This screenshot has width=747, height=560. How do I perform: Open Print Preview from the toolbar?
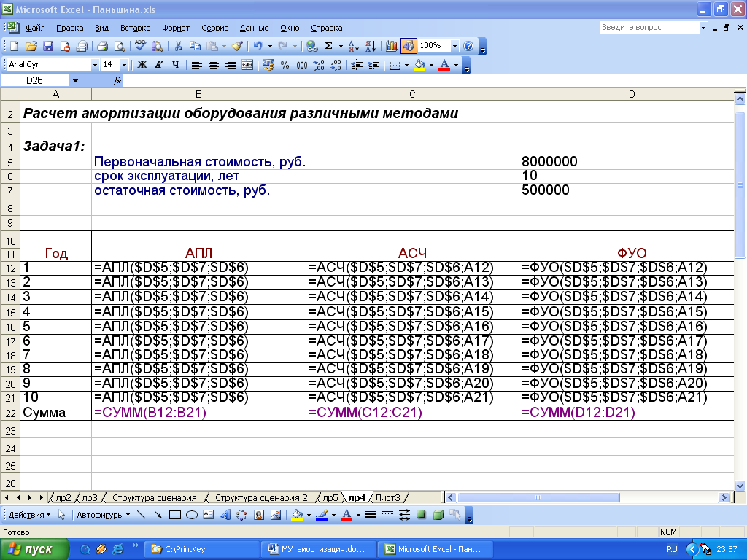[x=120, y=46]
